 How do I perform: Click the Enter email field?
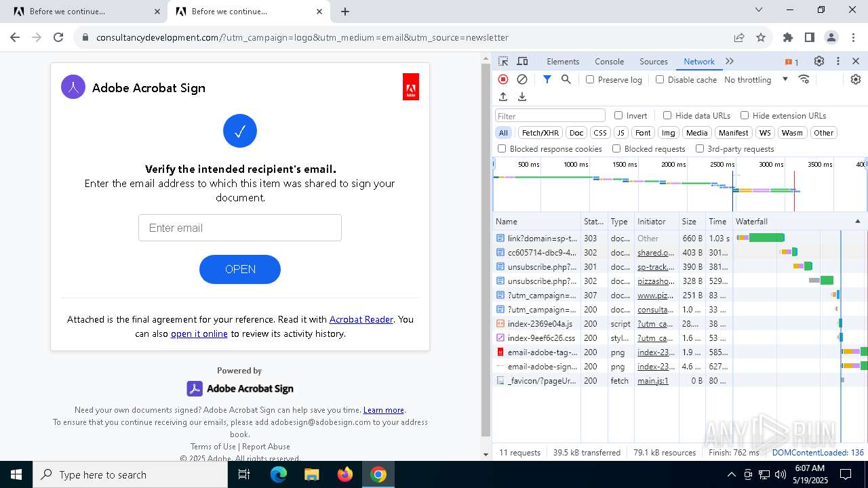coord(240,228)
